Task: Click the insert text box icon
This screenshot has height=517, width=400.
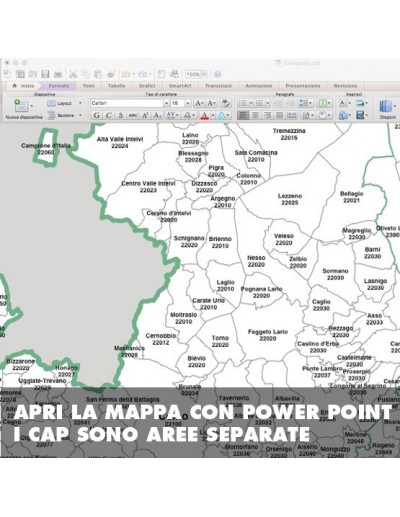Action: tap(343, 103)
